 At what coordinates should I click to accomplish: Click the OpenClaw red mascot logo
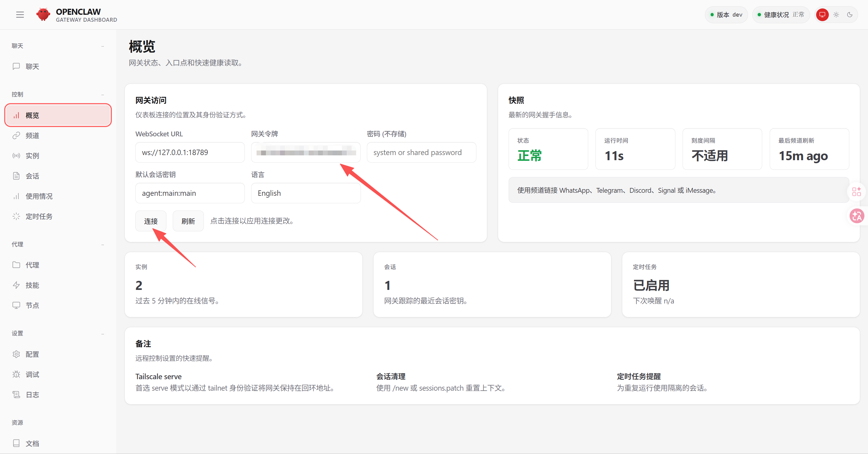(43, 14)
